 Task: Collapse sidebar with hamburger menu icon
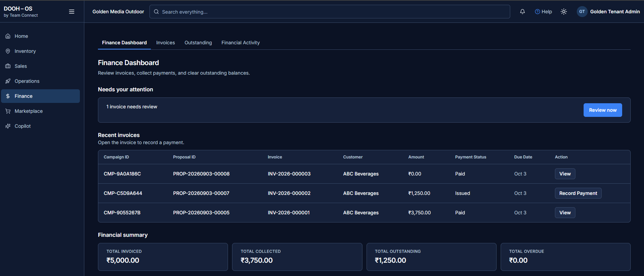(72, 12)
